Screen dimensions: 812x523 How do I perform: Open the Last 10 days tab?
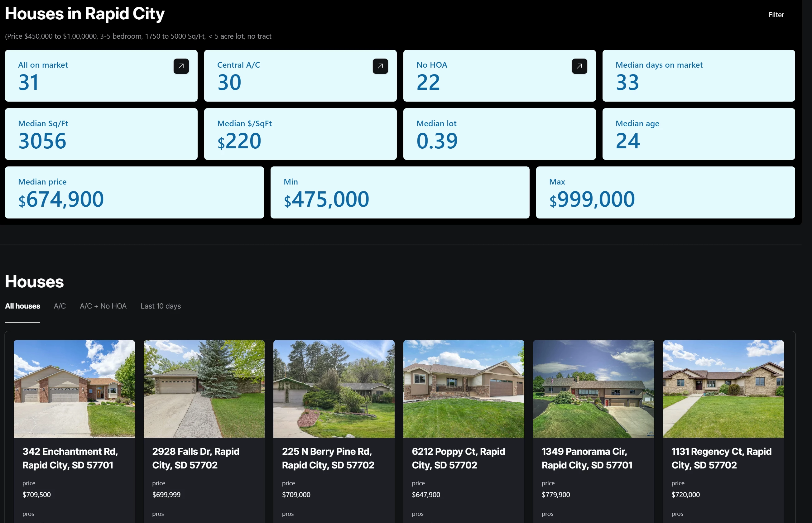coord(161,306)
